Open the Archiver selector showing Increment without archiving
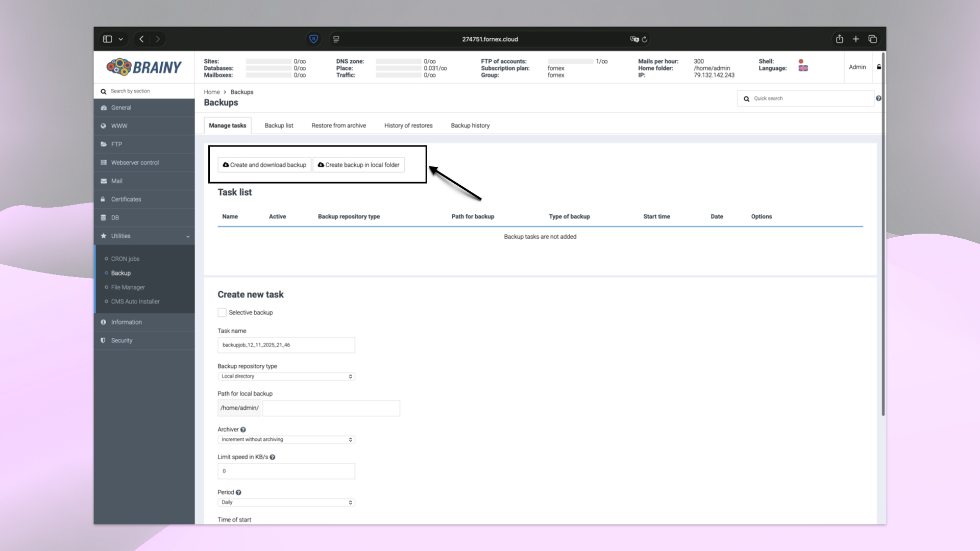The height and width of the screenshot is (551, 980). (286, 439)
